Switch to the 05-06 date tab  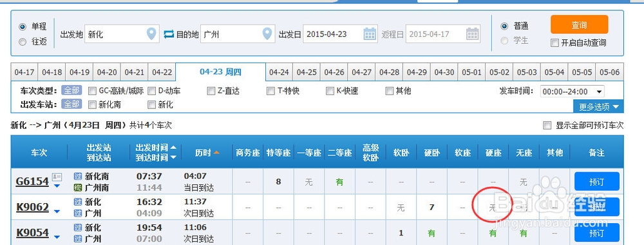point(609,72)
